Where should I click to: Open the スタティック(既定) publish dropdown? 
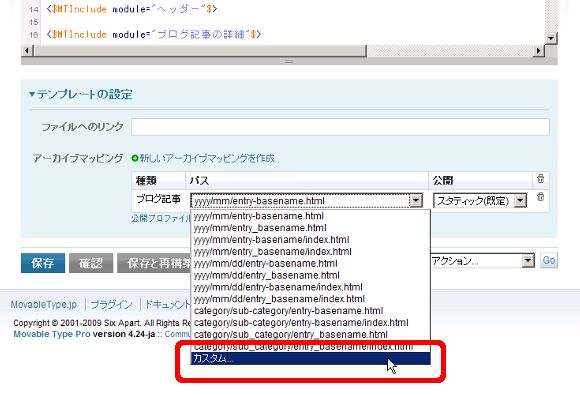480,201
